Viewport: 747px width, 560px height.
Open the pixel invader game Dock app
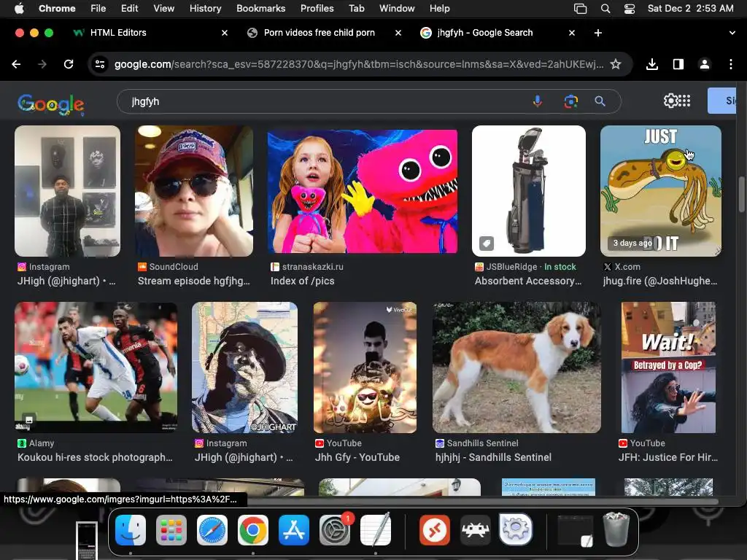tap(475, 529)
